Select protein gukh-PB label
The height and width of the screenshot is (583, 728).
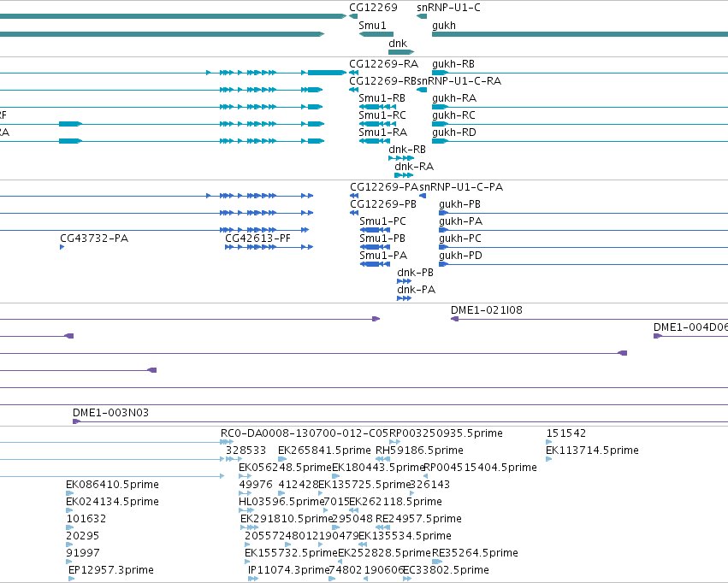pos(460,204)
